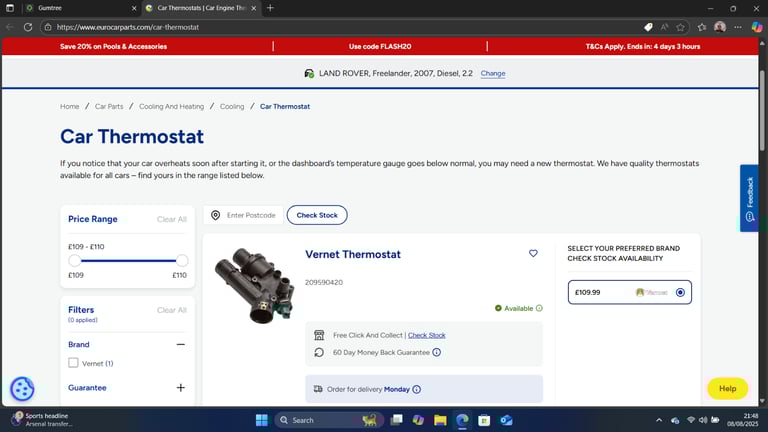Viewport: 768px width, 432px height.
Task: Add page to favorites star
Action: 680,27
